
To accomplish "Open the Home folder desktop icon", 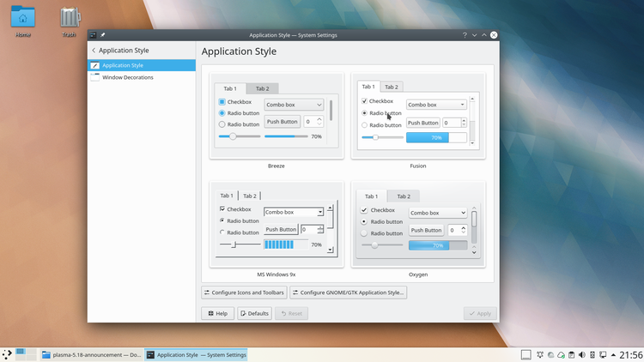I will point(23,21).
